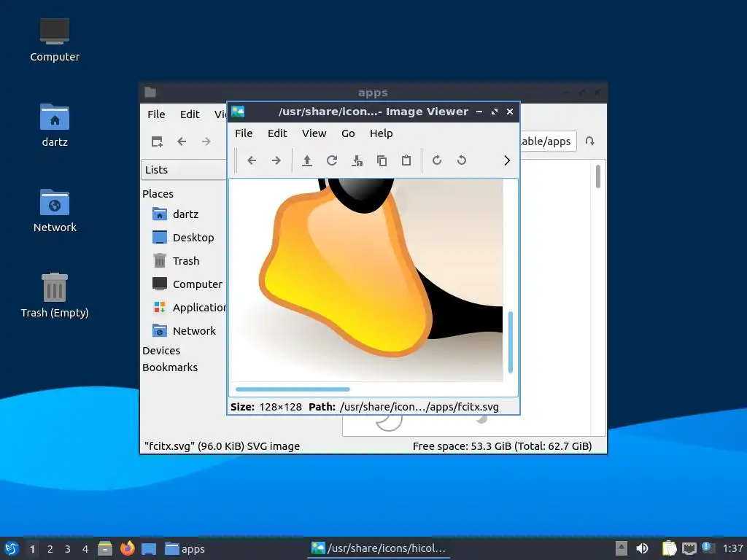The width and height of the screenshot is (747, 560).
Task: Click the show desktop panel icon
Action: click(x=149, y=548)
